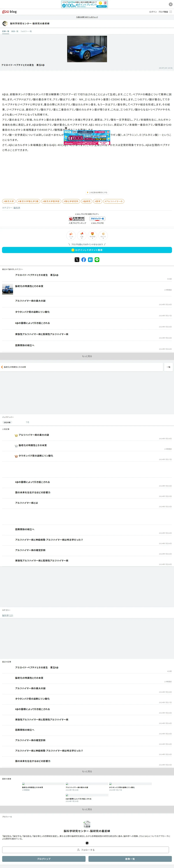The image size is (174, 868).
Task: Open bronze crown ranked タウタンパク質の過剰にリン酸化
Action: click(36, 456)
